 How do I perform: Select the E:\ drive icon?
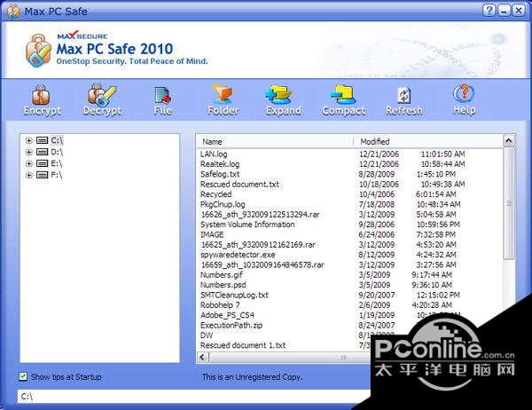click(42, 163)
